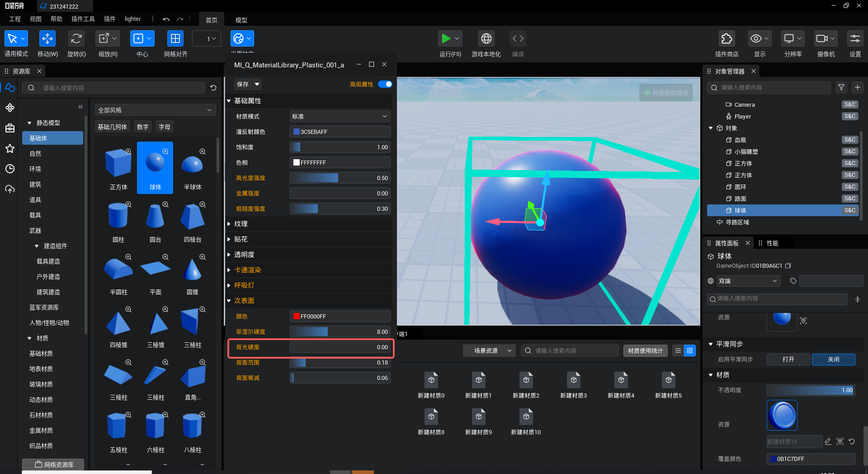Open the history clock sidebar icon
Viewport: 868px width, 474px height.
pos(9,169)
